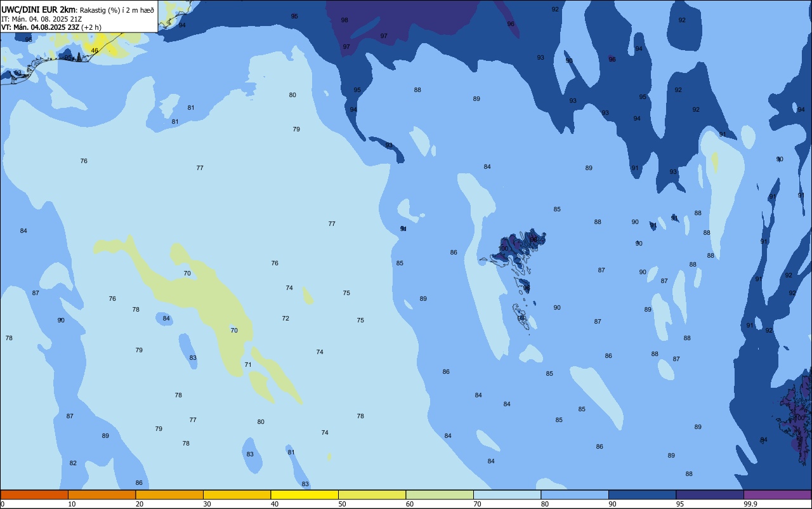Screen dimensions: 812x509
Task: Select the 30–40 legend color segment
Action: (237, 494)
